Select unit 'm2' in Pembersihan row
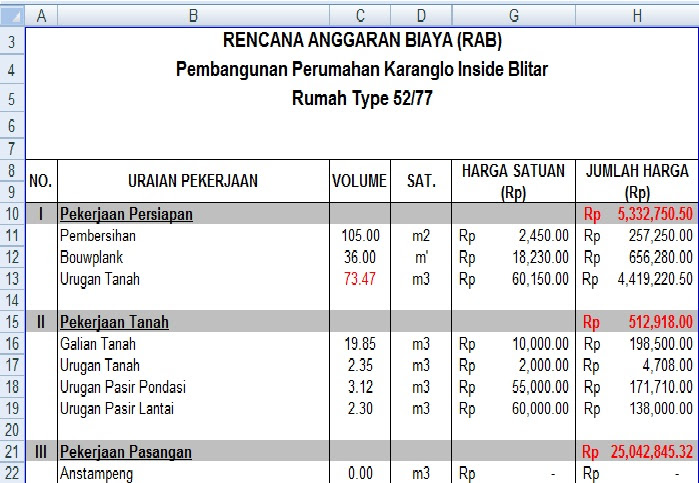Screen dimensions: 699x483 click(x=421, y=235)
